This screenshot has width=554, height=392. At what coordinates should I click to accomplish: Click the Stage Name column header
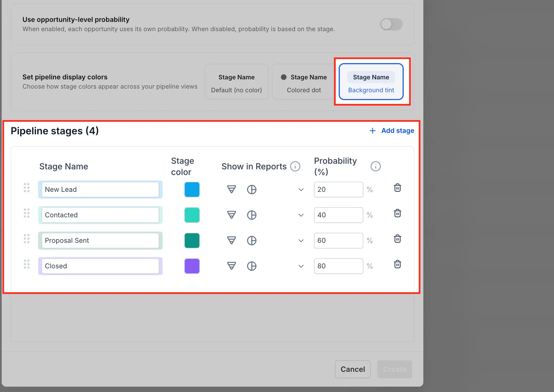click(x=64, y=167)
